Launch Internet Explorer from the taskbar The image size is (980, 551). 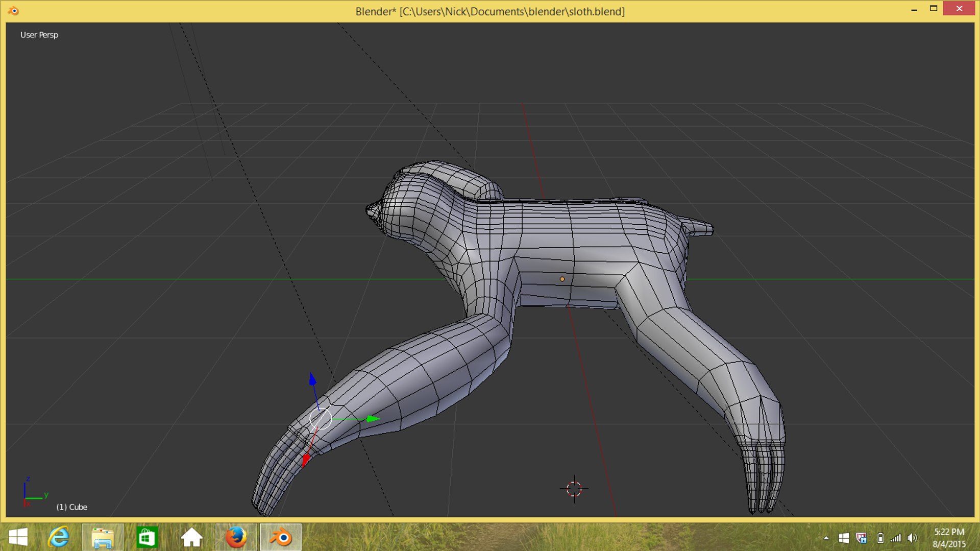click(x=59, y=537)
